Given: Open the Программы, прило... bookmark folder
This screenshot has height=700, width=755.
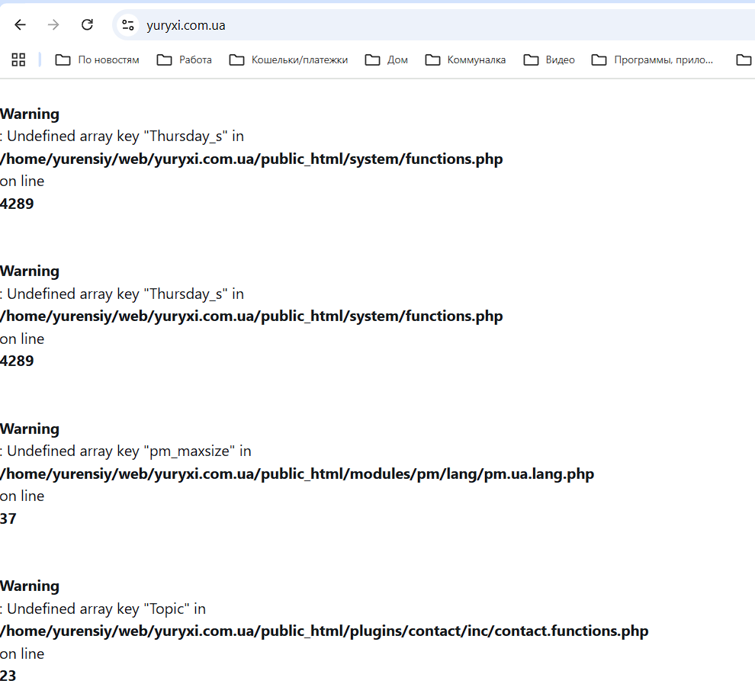Looking at the screenshot, I should click(653, 59).
